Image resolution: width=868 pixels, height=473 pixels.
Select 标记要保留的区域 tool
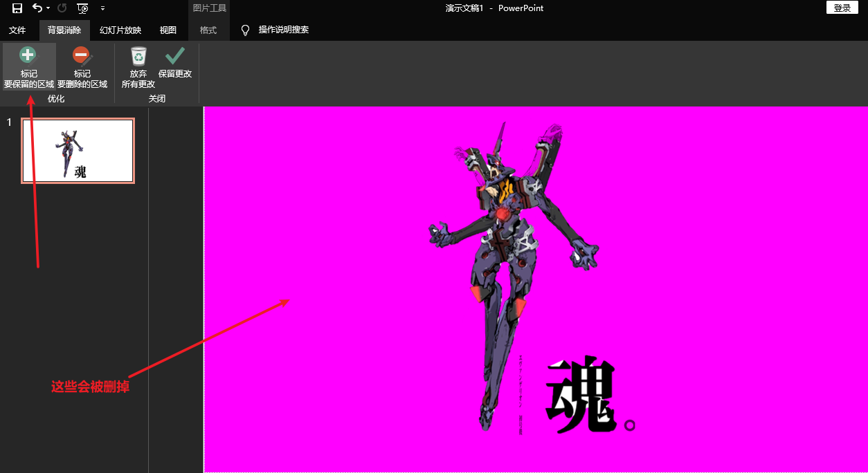click(x=29, y=68)
